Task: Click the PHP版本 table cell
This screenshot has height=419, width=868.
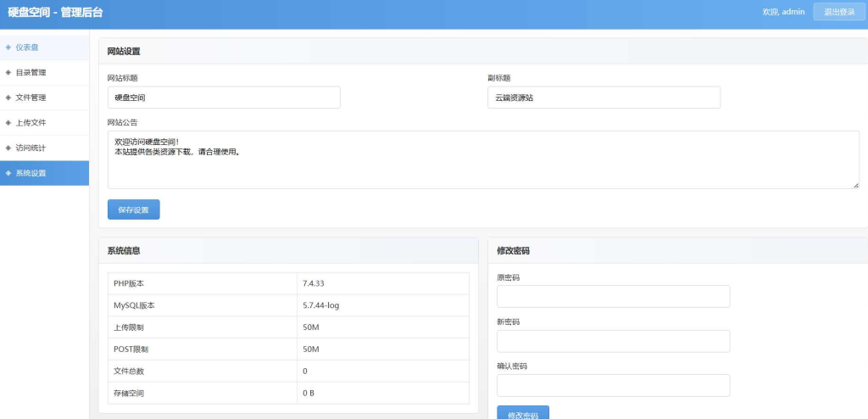Action: (x=202, y=283)
